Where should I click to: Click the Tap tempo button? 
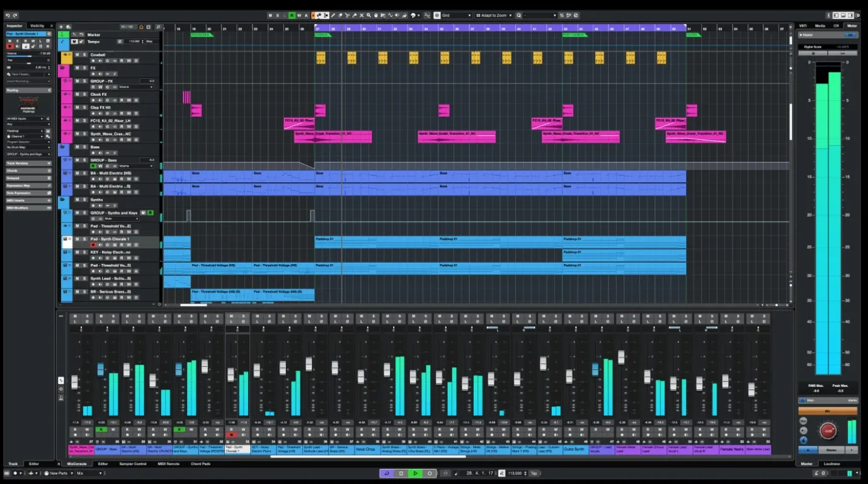click(x=534, y=473)
